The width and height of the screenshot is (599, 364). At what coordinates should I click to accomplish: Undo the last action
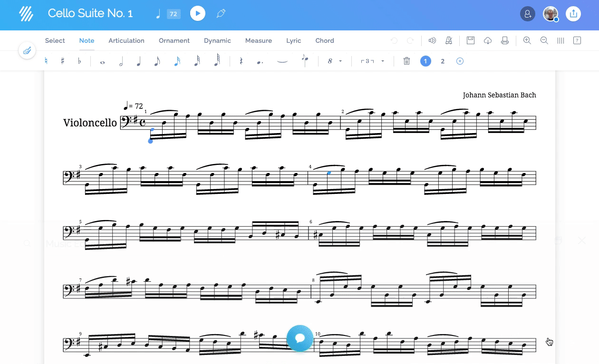coord(394,41)
